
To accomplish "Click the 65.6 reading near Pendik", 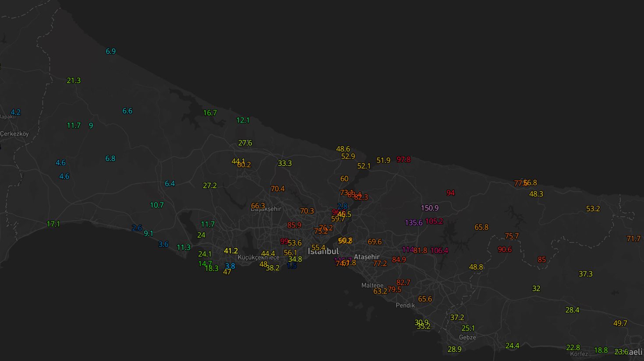I will [x=425, y=299].
